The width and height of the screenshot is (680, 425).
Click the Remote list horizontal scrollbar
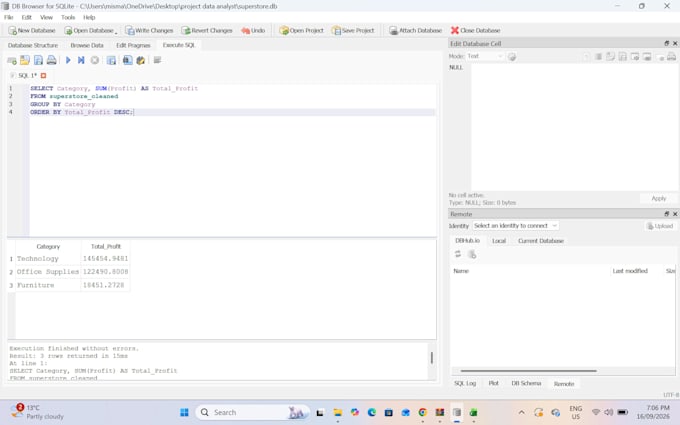[x=528, y=371]
